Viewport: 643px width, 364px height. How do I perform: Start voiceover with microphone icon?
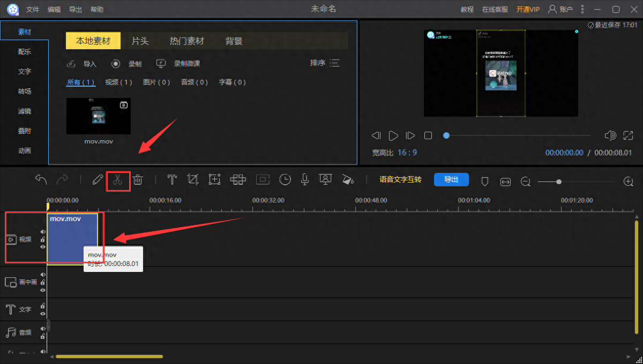coord(305,180)
